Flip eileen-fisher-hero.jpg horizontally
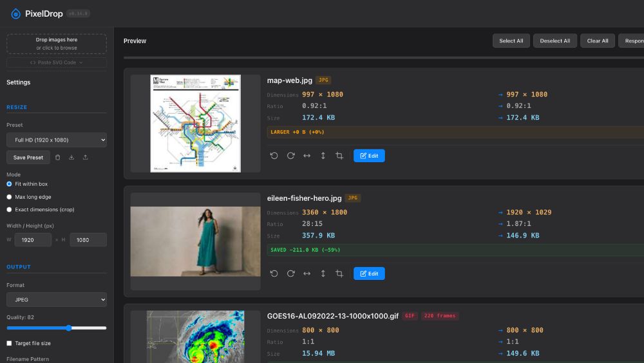The width and height of the screenshot is (644, 363). pos(307,274)
